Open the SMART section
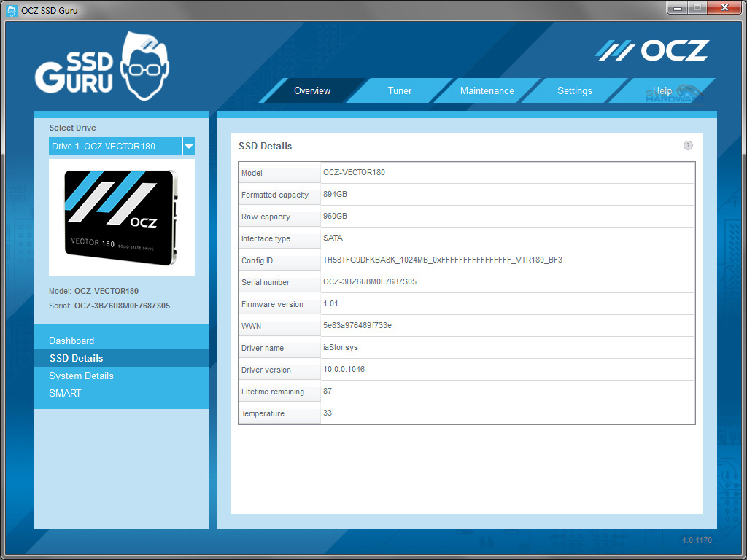Image resolution: width=747 pixels, height=560 pixels. click(65, 393)
